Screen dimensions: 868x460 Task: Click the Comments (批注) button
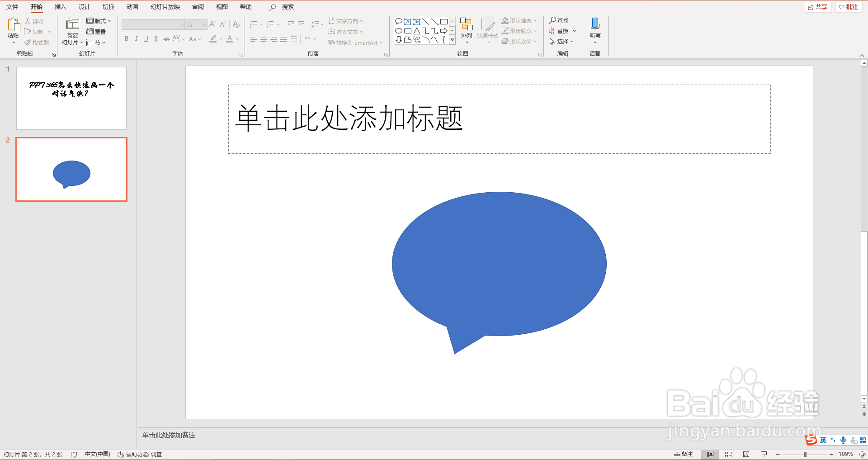pyautogui.click(x=849, y=7)
